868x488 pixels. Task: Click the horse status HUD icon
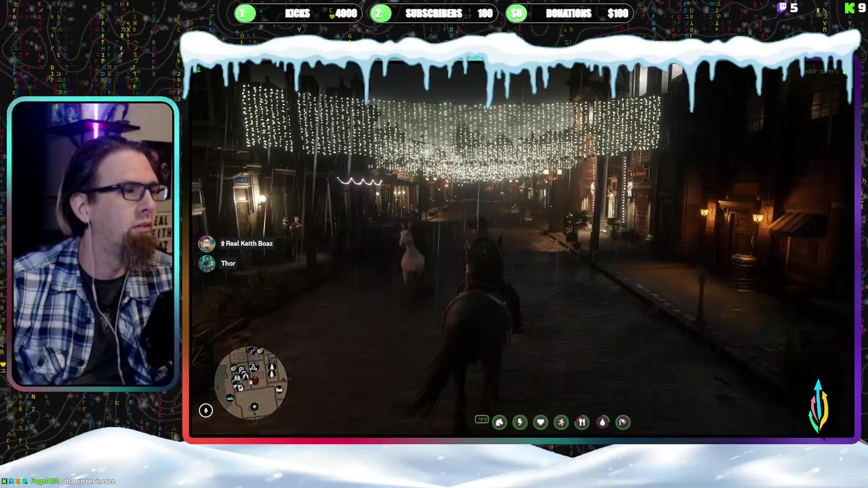pos(499,422)
